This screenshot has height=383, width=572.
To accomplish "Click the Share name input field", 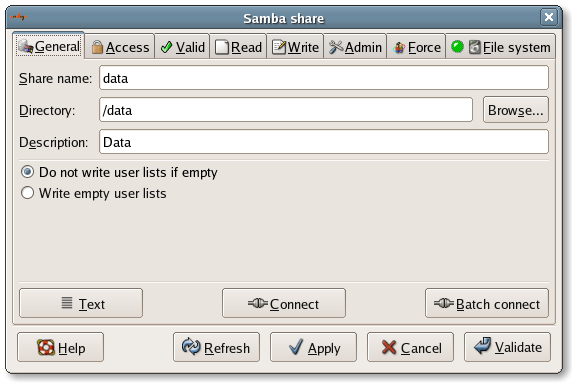I will coord(324,78).
